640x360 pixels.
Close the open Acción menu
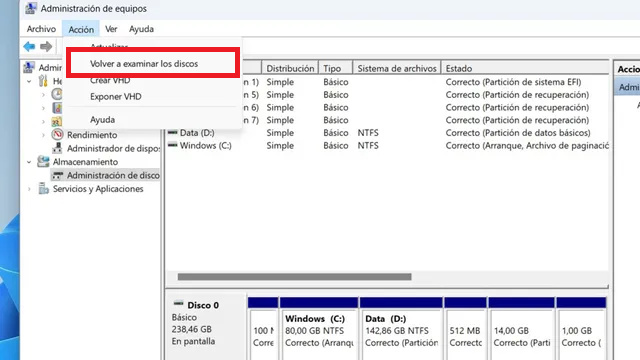(81, 29)
